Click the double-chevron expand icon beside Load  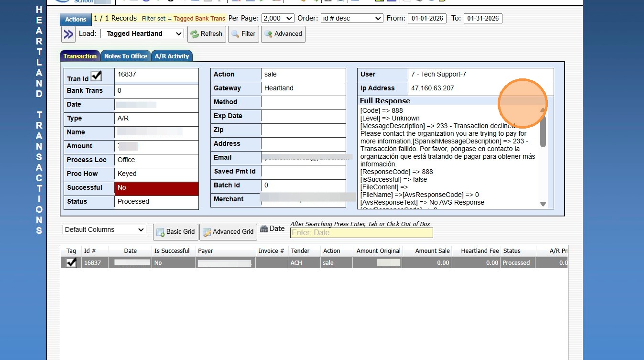coord(68,34)
